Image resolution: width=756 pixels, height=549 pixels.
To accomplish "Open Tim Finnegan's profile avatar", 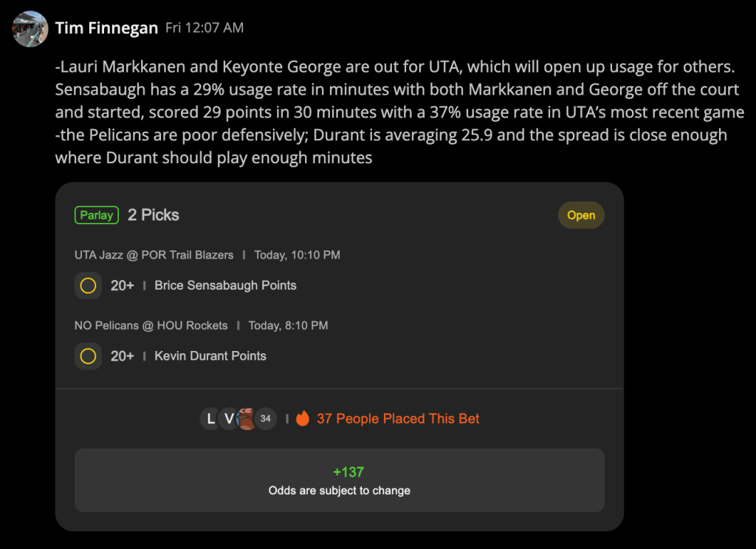I will click(30, 29).
